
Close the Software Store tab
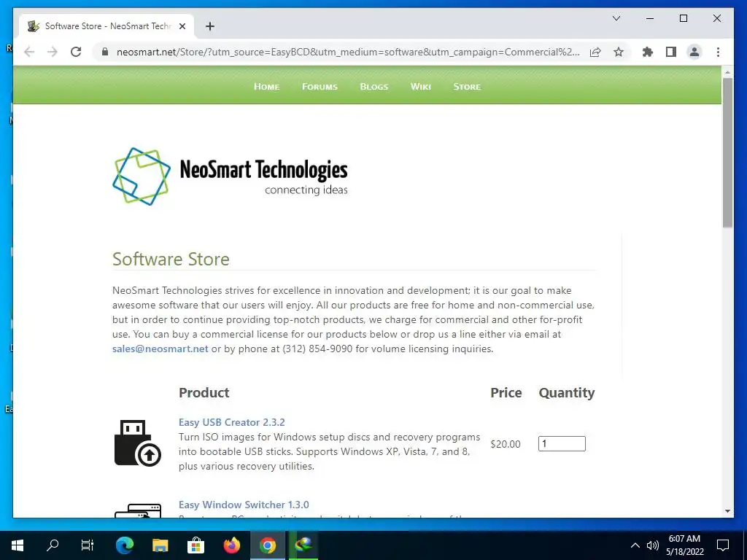pyautogui.click(x=182, y=26)
